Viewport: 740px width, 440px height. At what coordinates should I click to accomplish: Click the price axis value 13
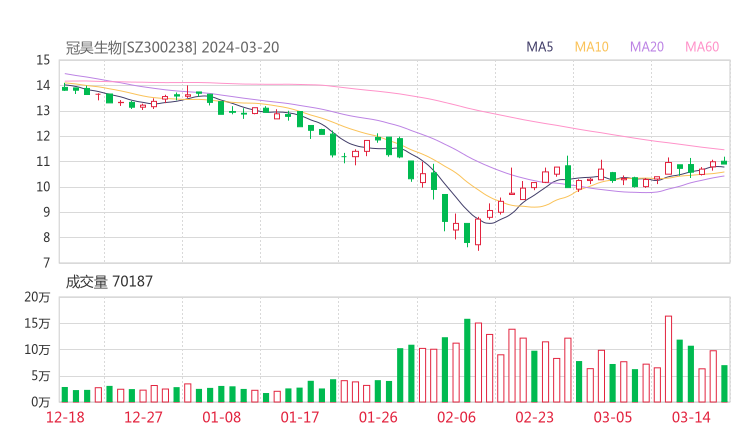click(43, 111)
